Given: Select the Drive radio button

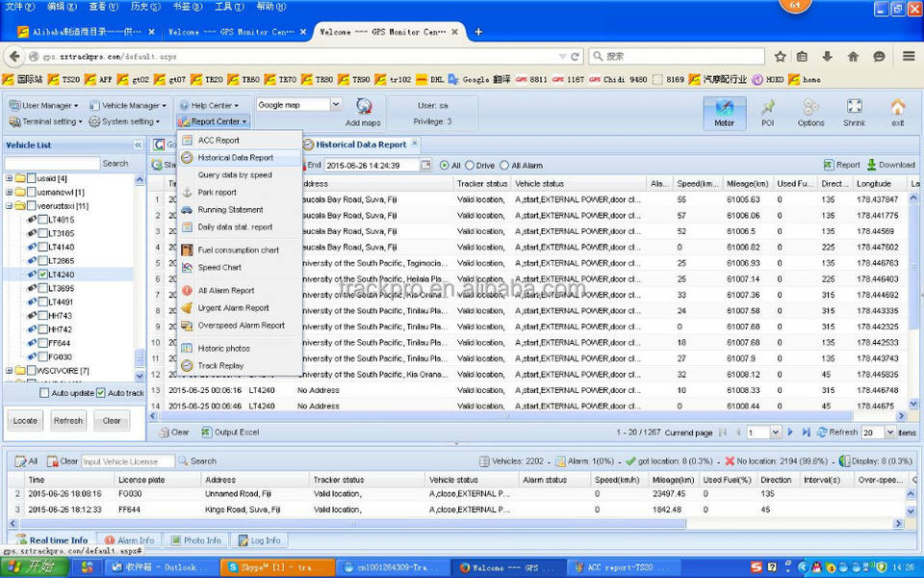Looking at the screenshot, I should 470,165.
